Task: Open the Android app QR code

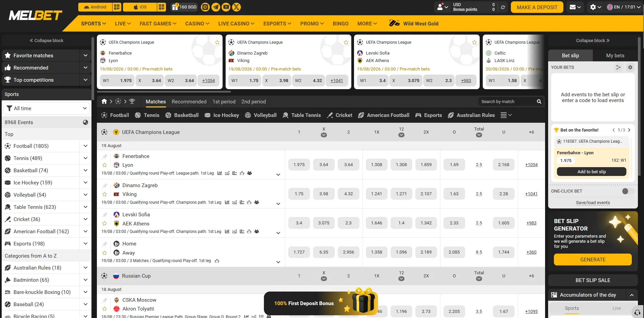Action: (117, 7)
